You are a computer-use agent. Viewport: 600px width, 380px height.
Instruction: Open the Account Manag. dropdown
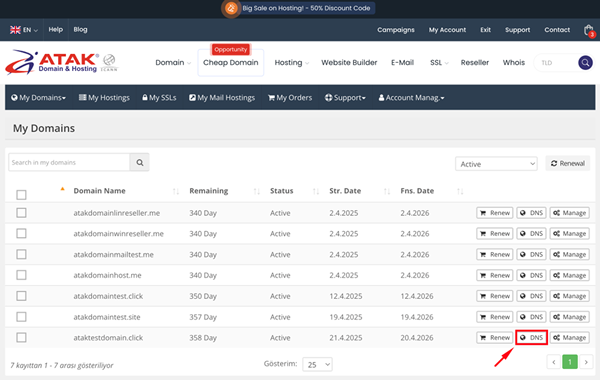click(411, 98)
